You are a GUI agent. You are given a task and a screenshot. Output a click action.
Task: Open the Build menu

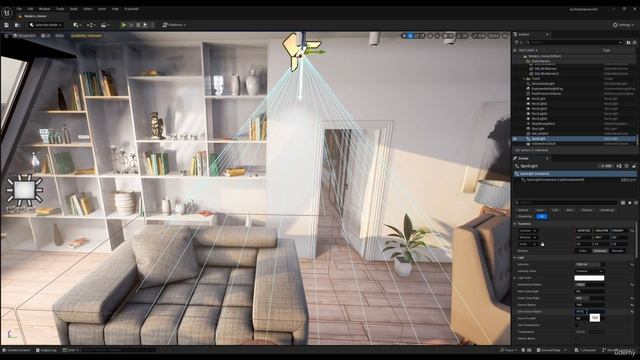(74, 9)
